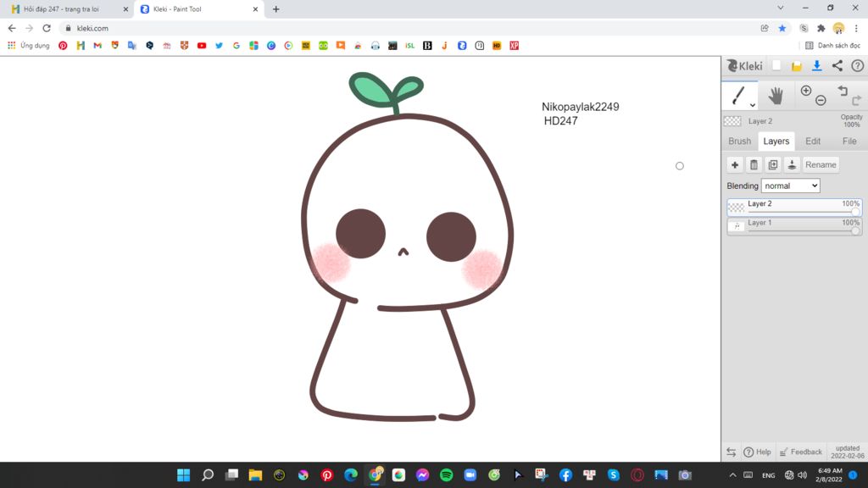Click the 'updated 2022-02-06' text
This screenshot has height=488, width=868.
tap(847, 452)
